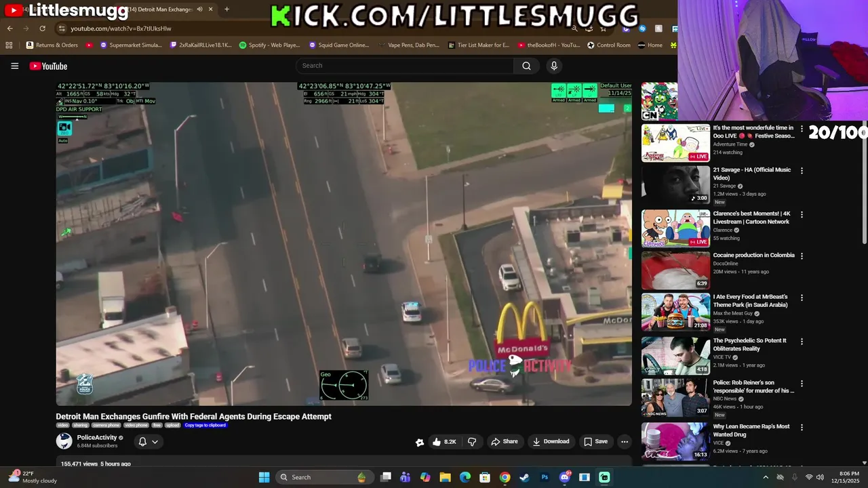Open Google Chrome taskbar icon
Screen dimensions: 868x488
[505, 477]
